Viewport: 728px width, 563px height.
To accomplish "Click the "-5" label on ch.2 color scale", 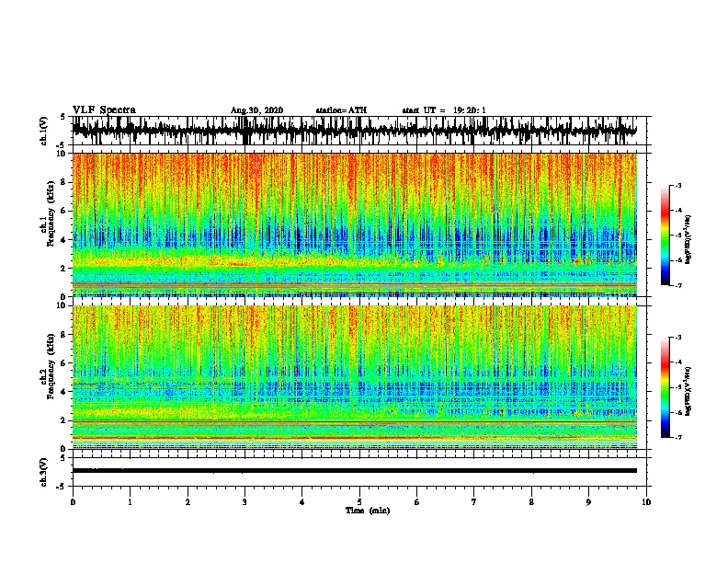I will point(678,387).
